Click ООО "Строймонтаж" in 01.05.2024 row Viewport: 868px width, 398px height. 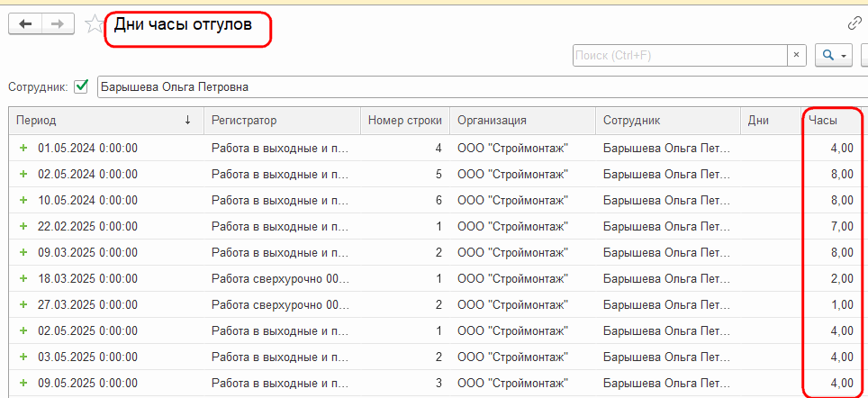click(x=513, y=148)
